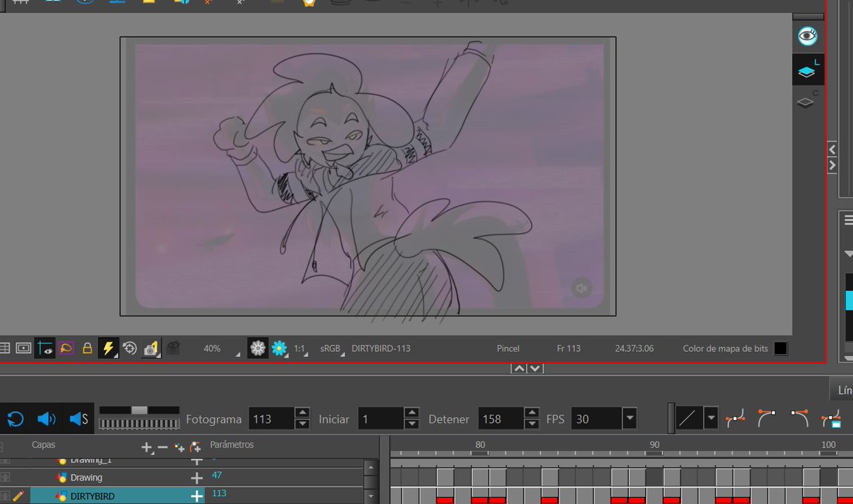Click the layer list scroll up arrow
Screen dimensions: 853x504
pyautogui.click(x=370, y=466)
